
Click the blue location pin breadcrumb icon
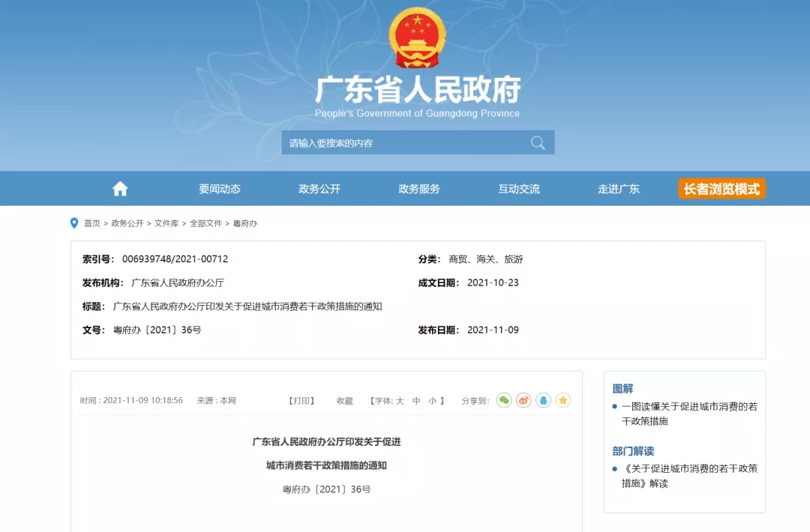(x=74, y=223)
